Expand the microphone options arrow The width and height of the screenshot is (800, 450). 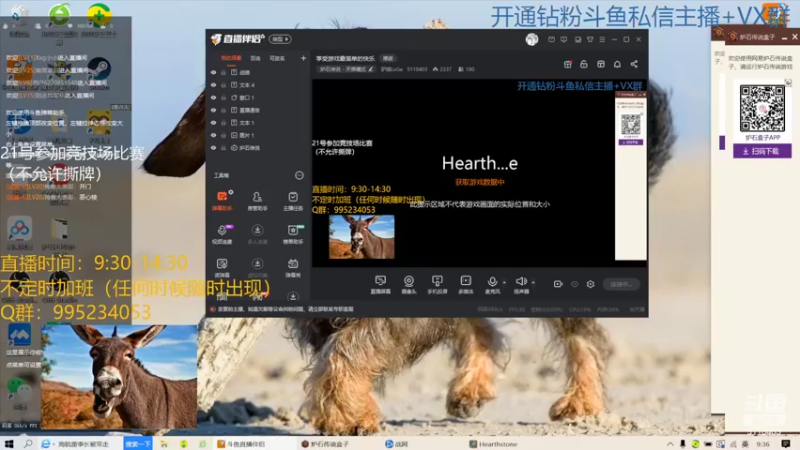(x=504, y=282)
